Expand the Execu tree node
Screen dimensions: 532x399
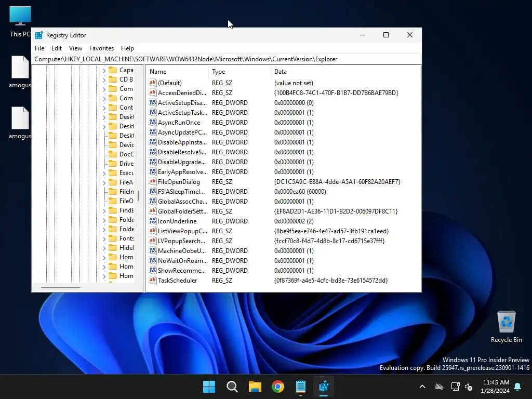coord(104,174)
